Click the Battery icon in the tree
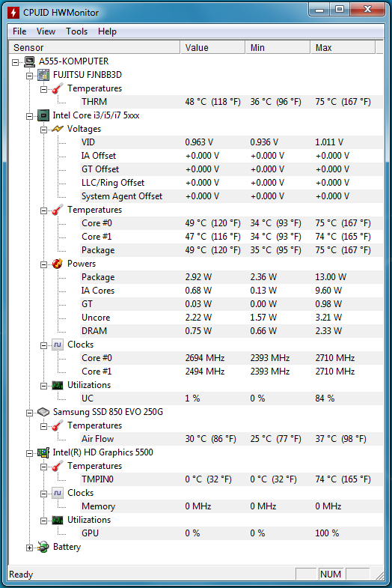This screenshot has height=588, width=392. point(43,547)
